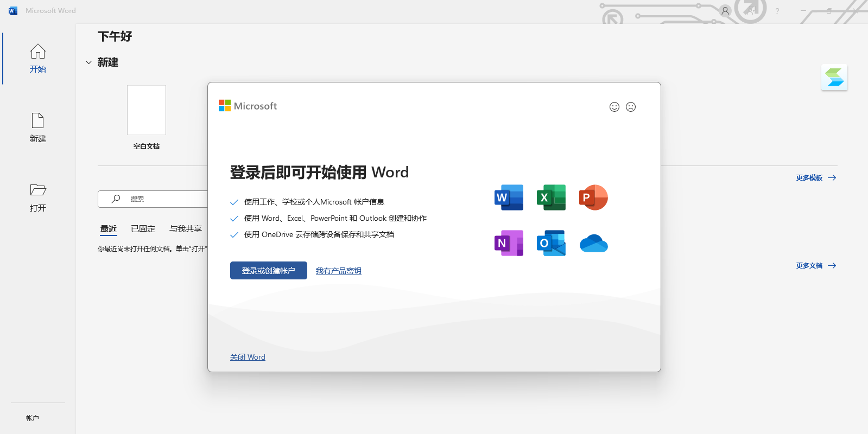The width and height of the screenshot is (868, 434).
Task: Click the Outlook app icon
Action: (551, 243)
